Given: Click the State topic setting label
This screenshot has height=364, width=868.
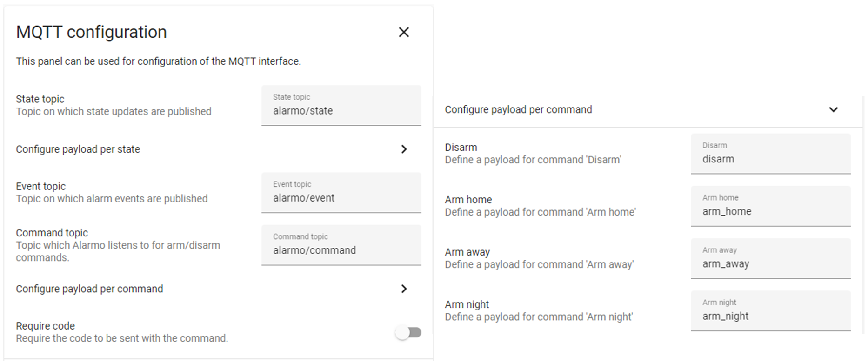Looking at the screenshot, I should tap(40, 99).
